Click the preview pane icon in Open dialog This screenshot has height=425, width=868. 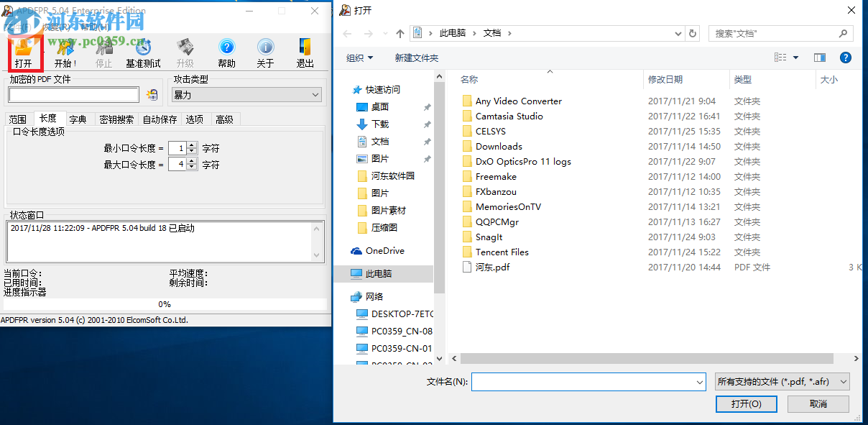(819, 58)
